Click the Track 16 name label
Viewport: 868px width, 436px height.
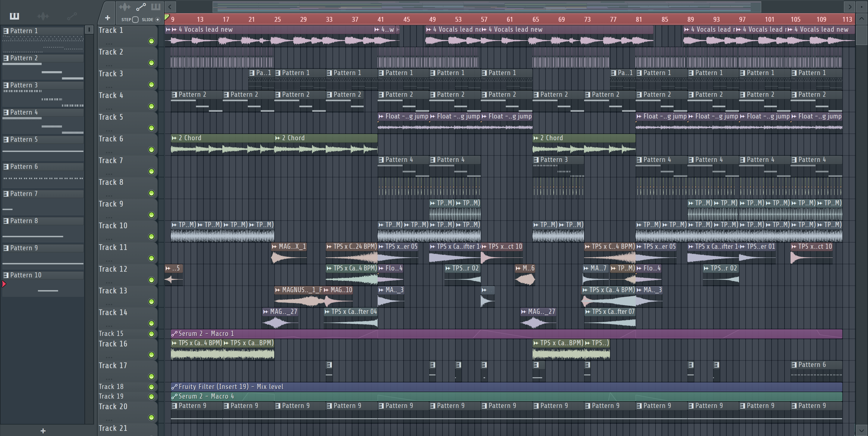(x=113, y=344)
